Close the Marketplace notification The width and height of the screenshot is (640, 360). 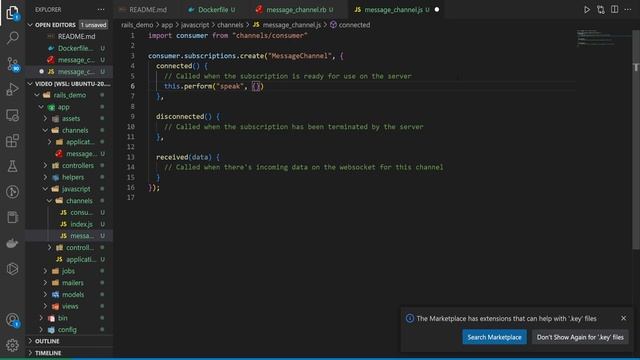[x=623, y=318]
